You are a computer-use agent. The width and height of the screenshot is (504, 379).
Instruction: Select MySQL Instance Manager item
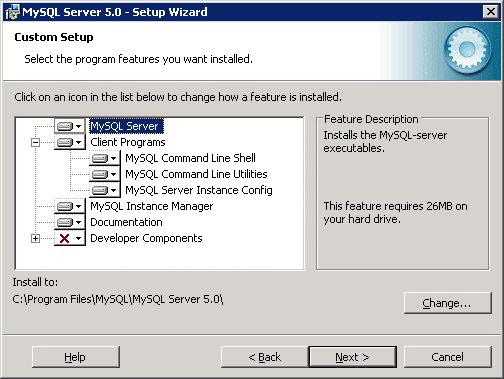pos(152,206)
